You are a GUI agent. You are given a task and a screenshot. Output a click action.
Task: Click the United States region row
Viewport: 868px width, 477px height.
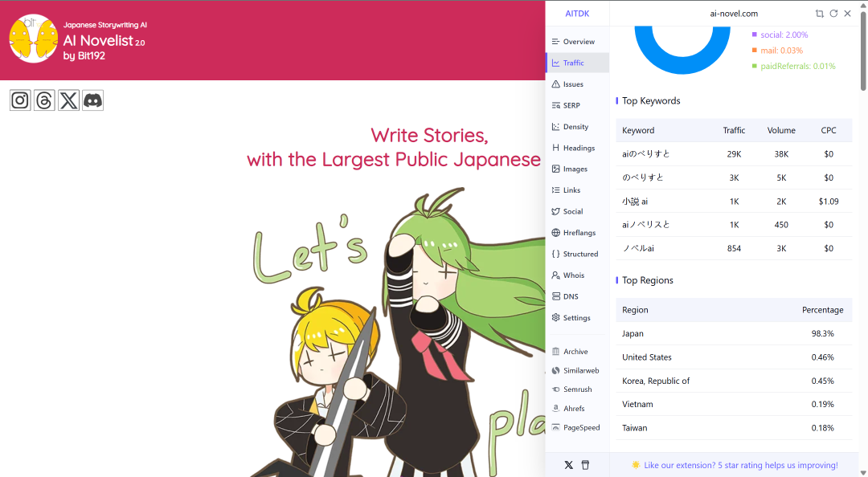734,357
